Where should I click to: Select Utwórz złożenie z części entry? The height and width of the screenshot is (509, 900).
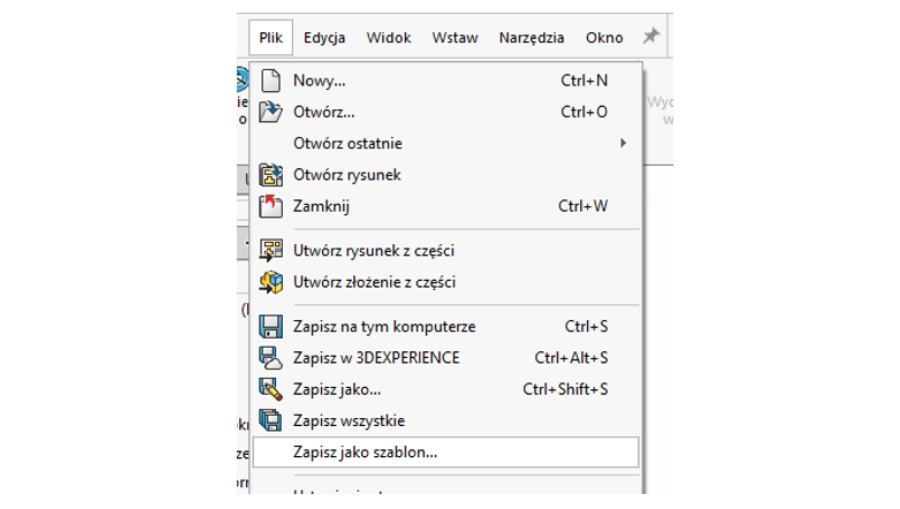pyautogui.click(x=446, y=282)
